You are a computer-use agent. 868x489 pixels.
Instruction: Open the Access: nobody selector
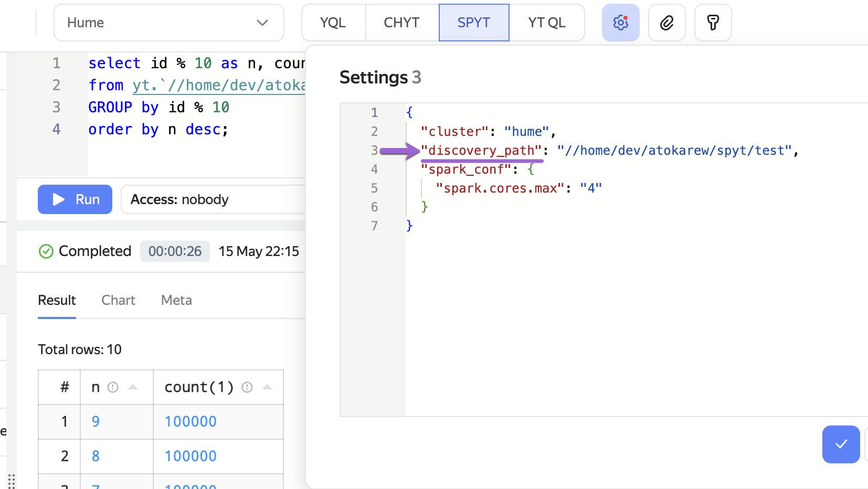tap(213, 199)
